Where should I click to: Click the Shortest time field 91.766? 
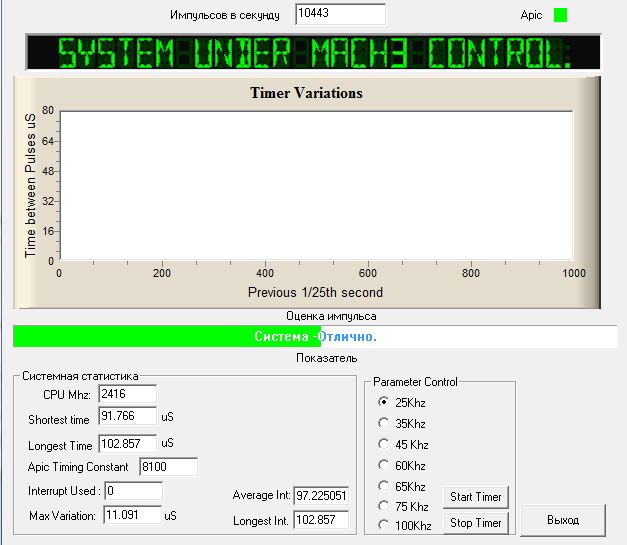[x=128, y=416]
